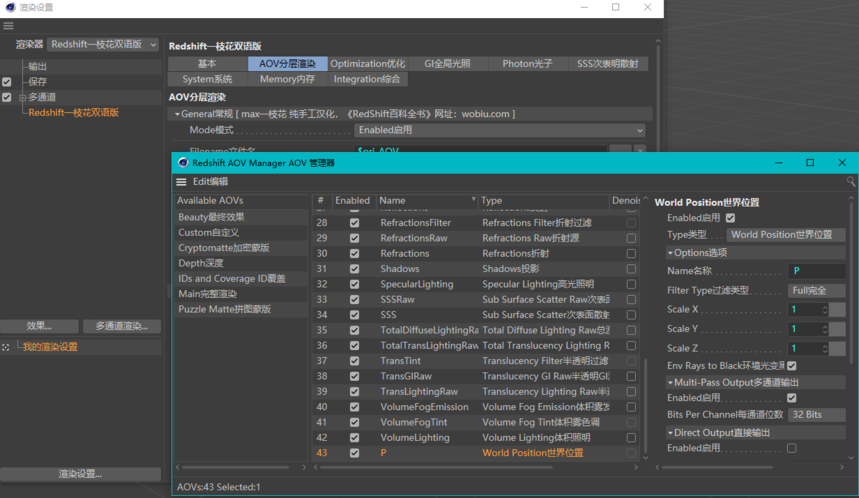Toggle Env Rays to Black checkbox
Viewport: 859px width, 498px height.
792,365
